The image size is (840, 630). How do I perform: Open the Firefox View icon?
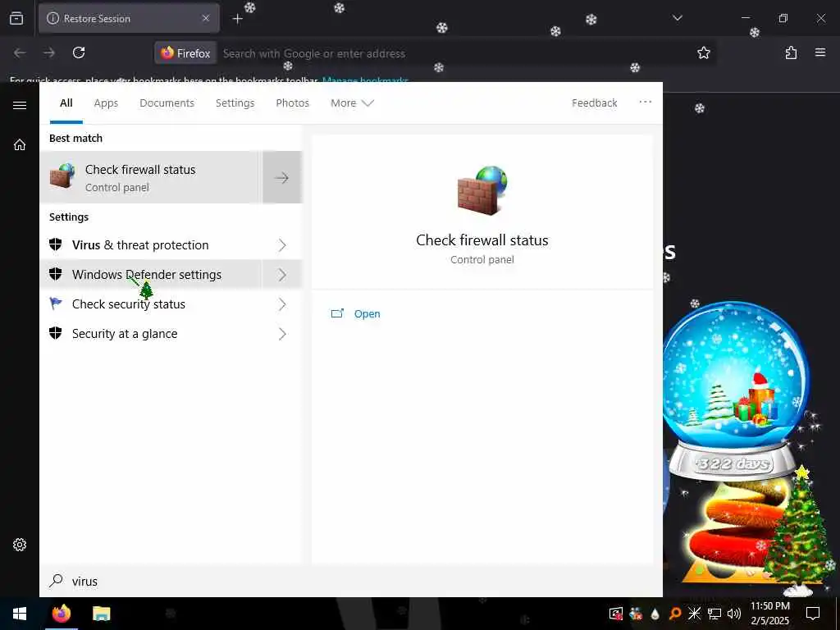[16, 18]
